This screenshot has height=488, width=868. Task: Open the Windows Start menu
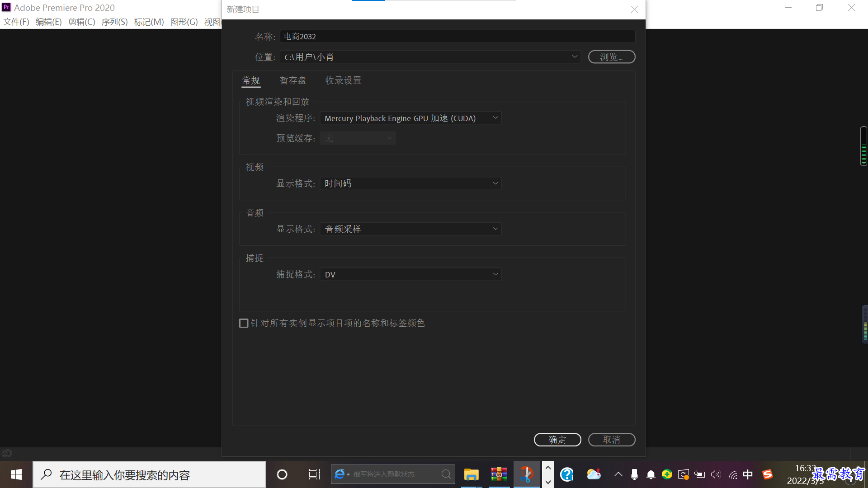coord(16,474)
